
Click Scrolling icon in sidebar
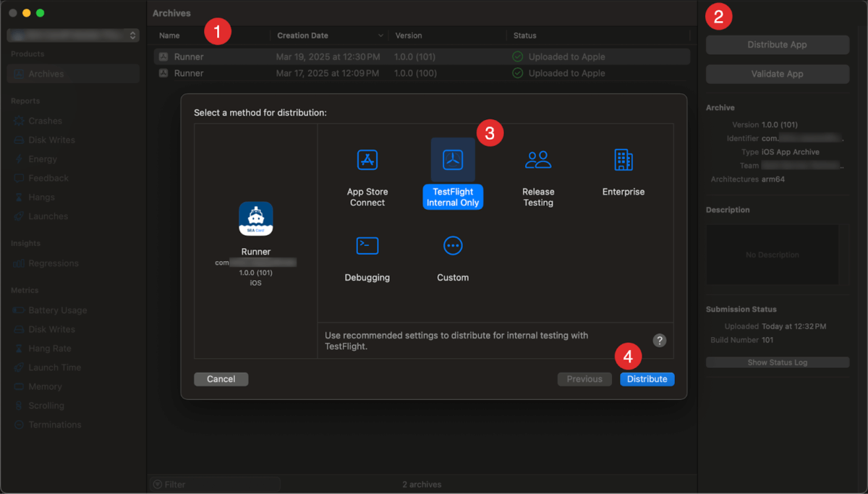click(x=19, y=406)
